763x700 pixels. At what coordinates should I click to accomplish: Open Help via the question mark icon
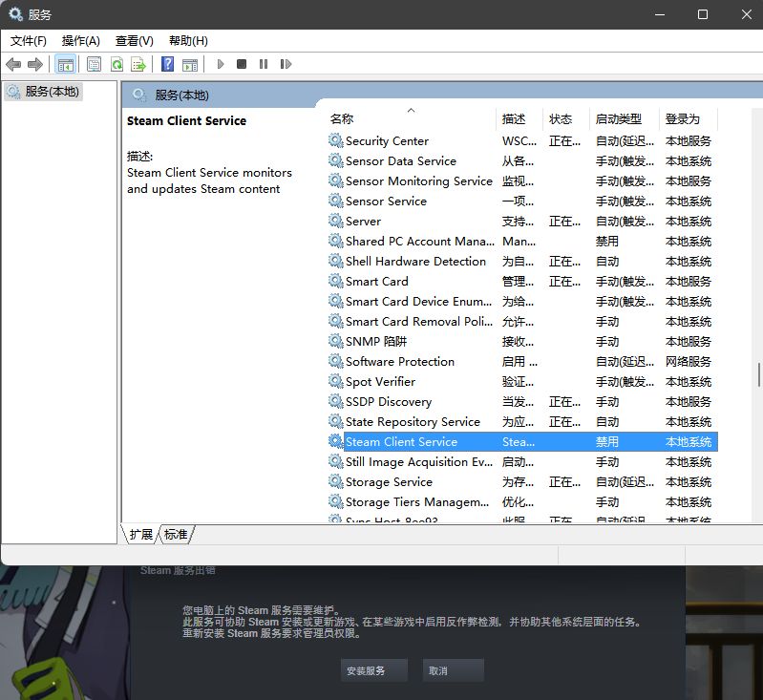tap(167, 64)
